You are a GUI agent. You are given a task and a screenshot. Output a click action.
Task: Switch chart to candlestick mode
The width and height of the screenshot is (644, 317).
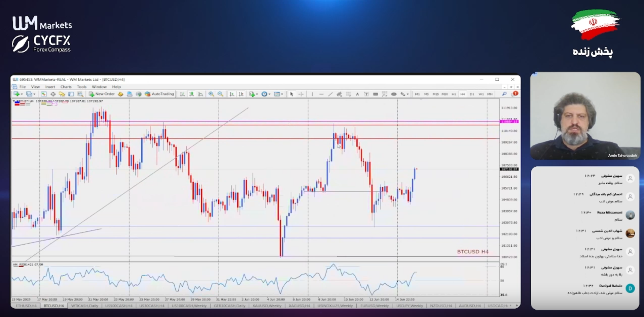tap(191, 94)
